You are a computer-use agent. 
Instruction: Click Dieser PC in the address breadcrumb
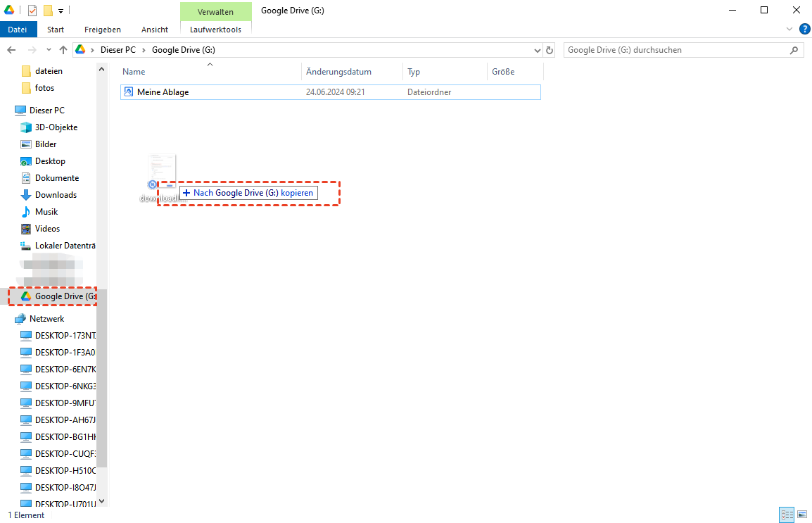[x=118, y=50]
